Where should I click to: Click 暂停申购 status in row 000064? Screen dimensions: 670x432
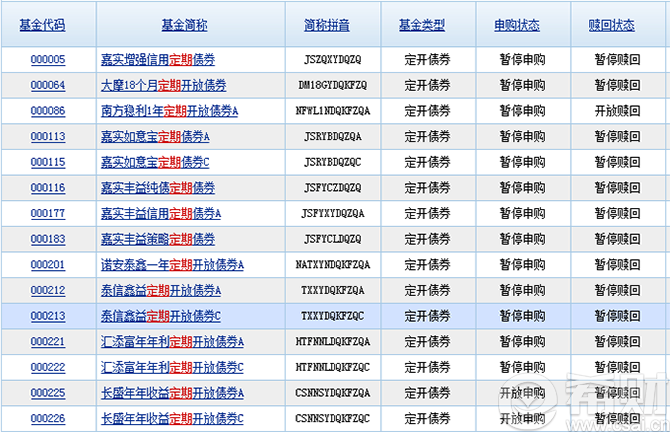click(x=523, y=85)
